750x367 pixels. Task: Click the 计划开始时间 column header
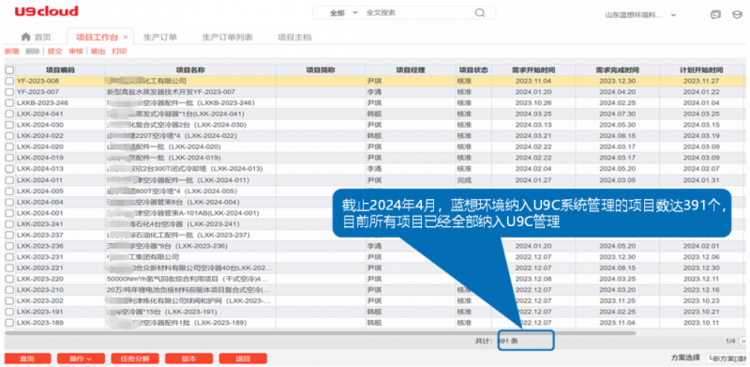[x=703, y=70]
